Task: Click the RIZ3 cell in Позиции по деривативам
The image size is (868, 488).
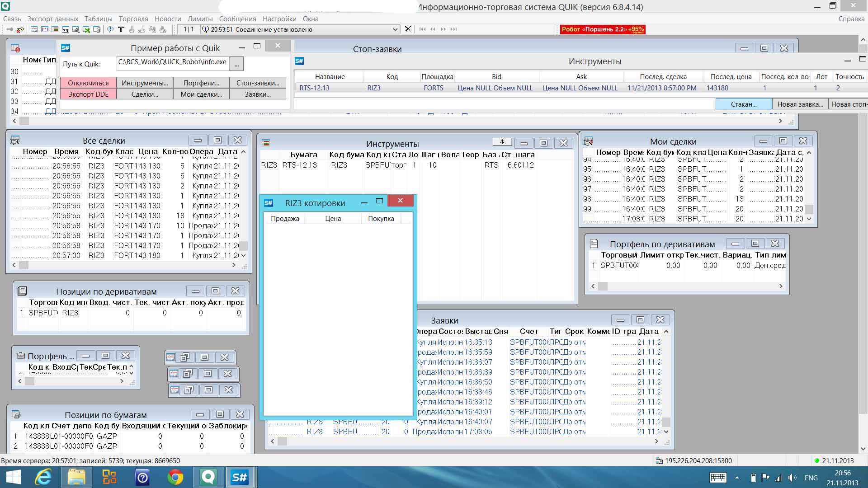Action: point(70,313)
